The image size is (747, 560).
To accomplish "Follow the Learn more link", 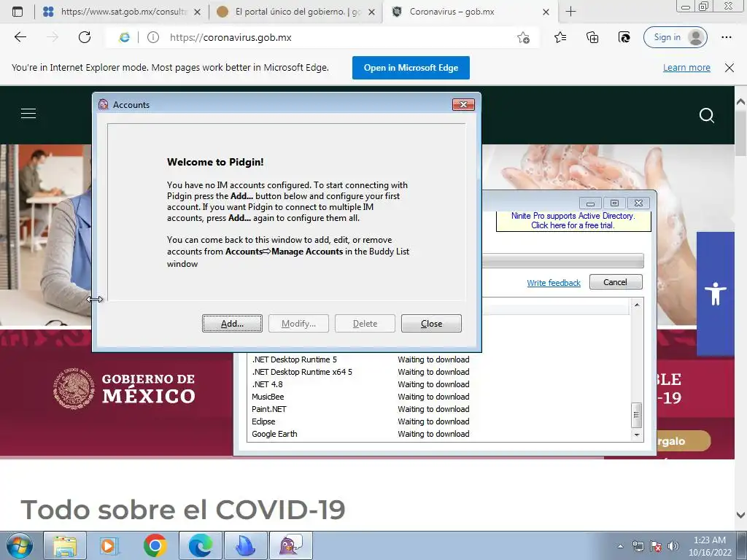I will coord(686,68).
